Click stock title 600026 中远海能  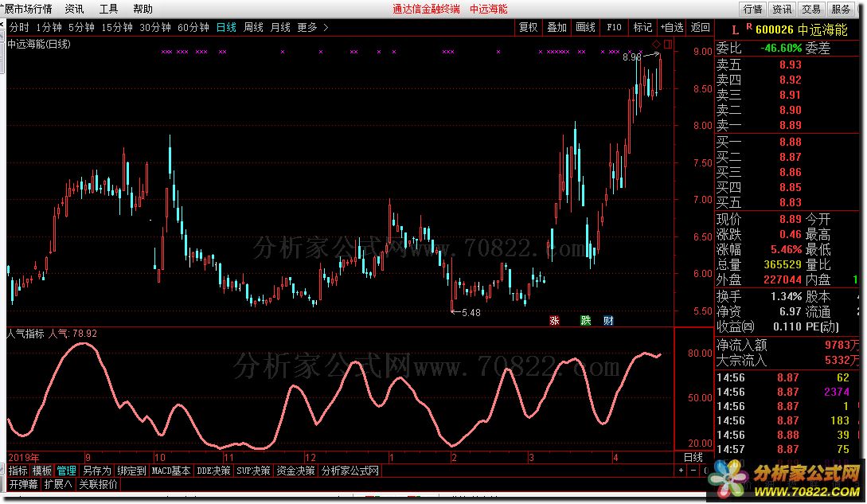(x=801, y=30)
